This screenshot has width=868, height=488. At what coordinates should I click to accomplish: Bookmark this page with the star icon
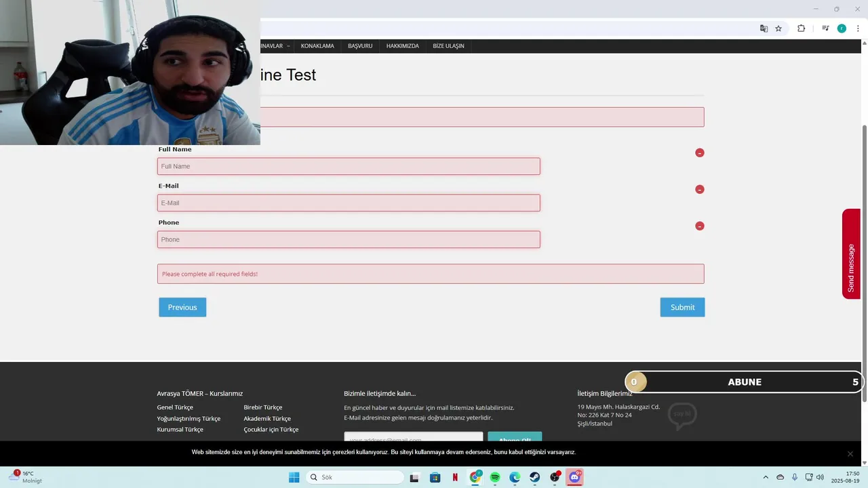tap(778, 28)
